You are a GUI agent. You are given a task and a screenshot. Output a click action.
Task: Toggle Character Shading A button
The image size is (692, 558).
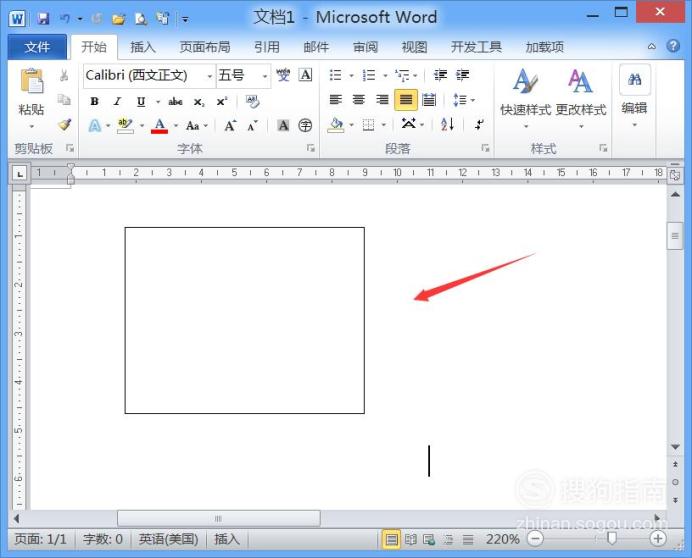(283, 125)
